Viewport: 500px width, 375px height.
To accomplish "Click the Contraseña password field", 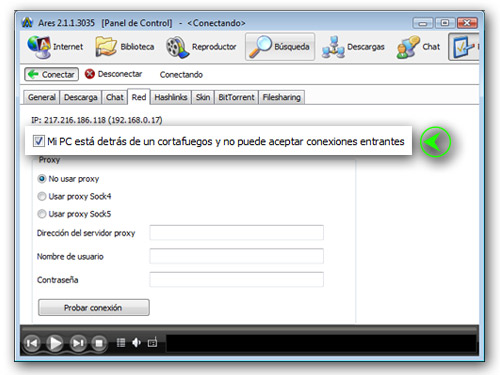I will coord(236,279).
